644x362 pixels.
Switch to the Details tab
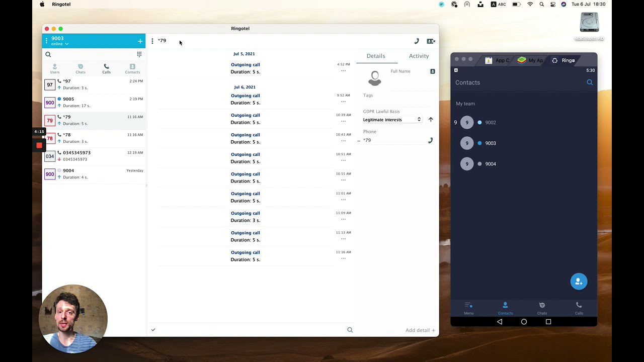click(x=376, y=56)
